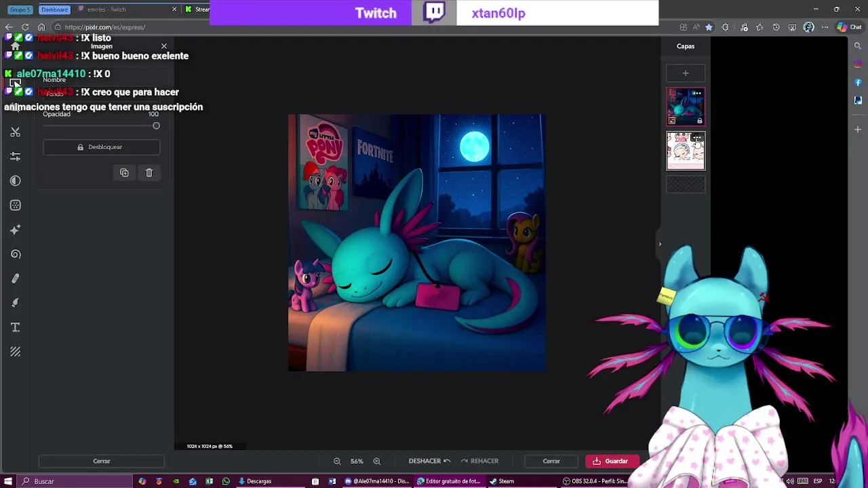868x488 pixels.
Task: Select the Draw brush tool
Action: pos(15,303)
